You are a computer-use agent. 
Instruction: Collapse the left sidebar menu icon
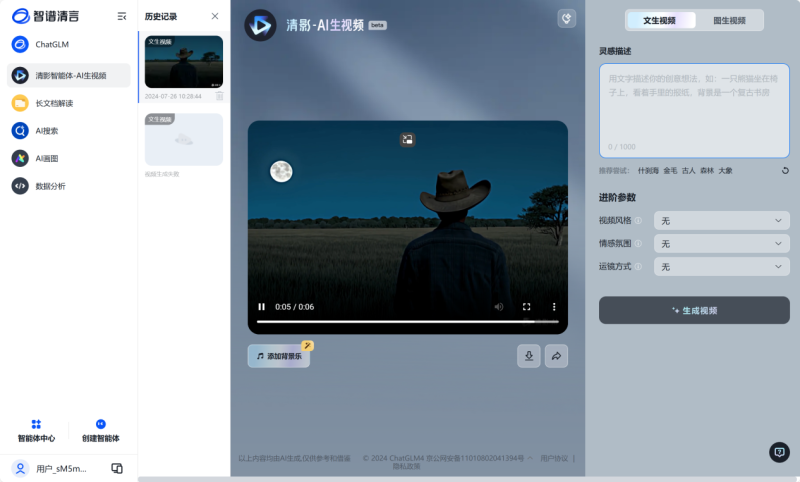121,16
